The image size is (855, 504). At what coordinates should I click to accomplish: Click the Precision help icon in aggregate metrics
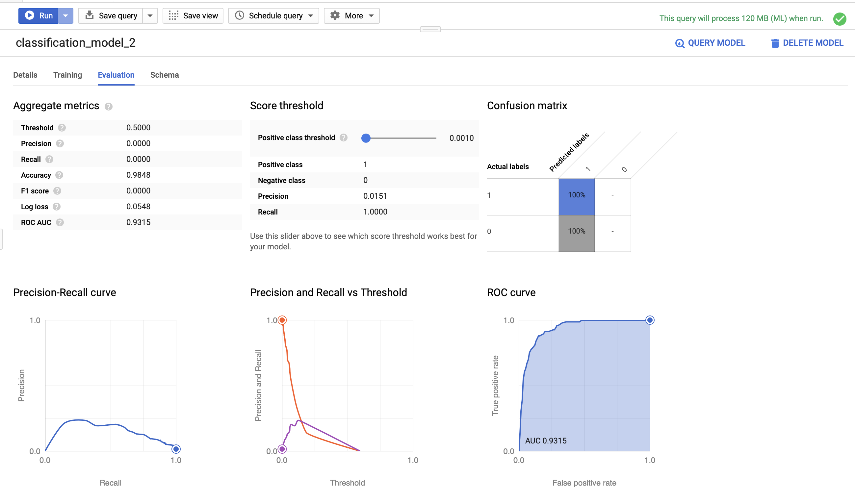(60, 144)
